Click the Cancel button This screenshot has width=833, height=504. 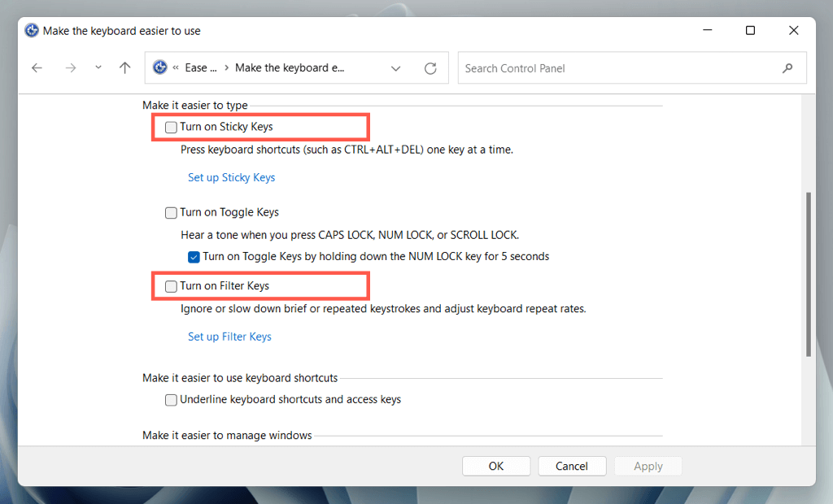[x=572, y=466]
